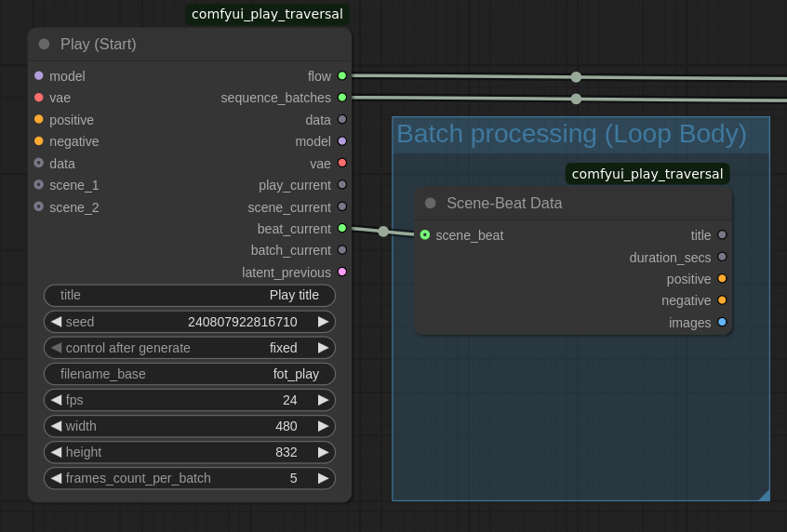Collapse the Play (Start) node via its dot
The height and width of the screenshot is (532, 787).
tap(44, 44)
